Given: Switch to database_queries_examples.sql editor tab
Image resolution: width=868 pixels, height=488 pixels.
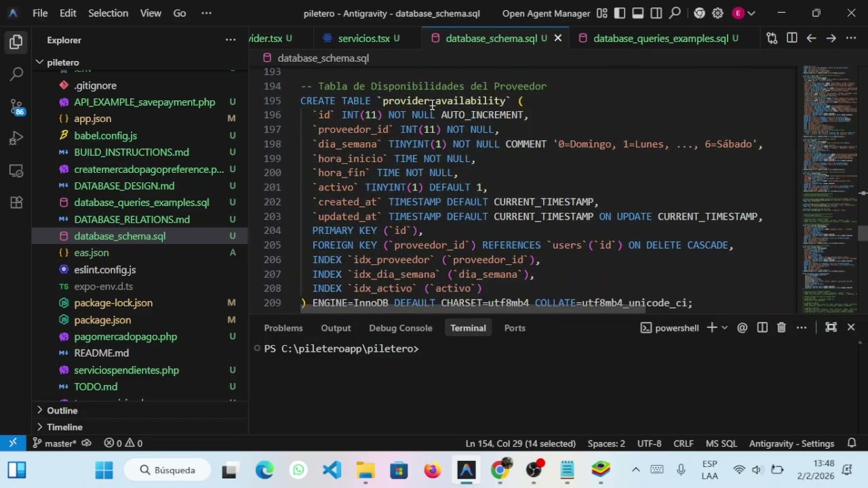Looking at the screenshot, I should point(660,38).
